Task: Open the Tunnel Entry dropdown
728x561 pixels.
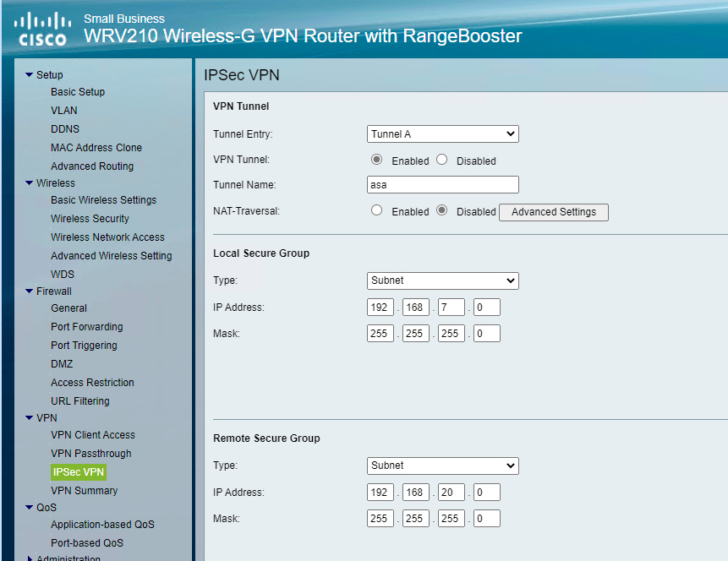Action: point(442,133)
